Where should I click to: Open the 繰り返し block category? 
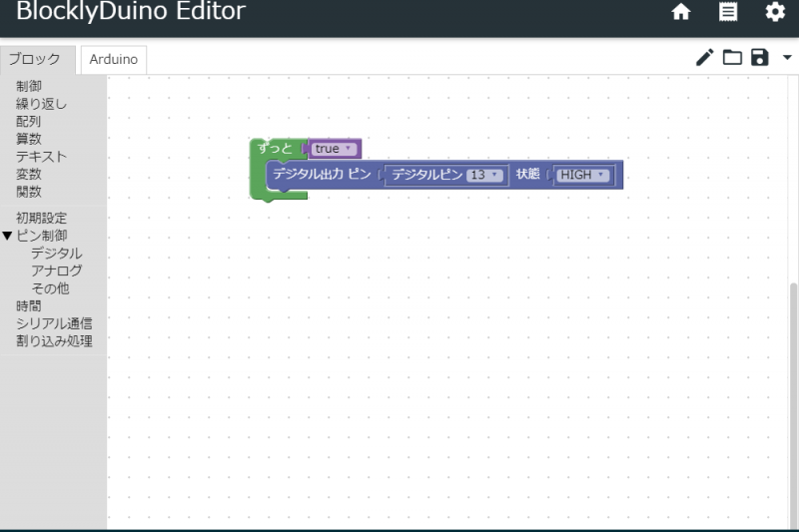coord(41,104)
